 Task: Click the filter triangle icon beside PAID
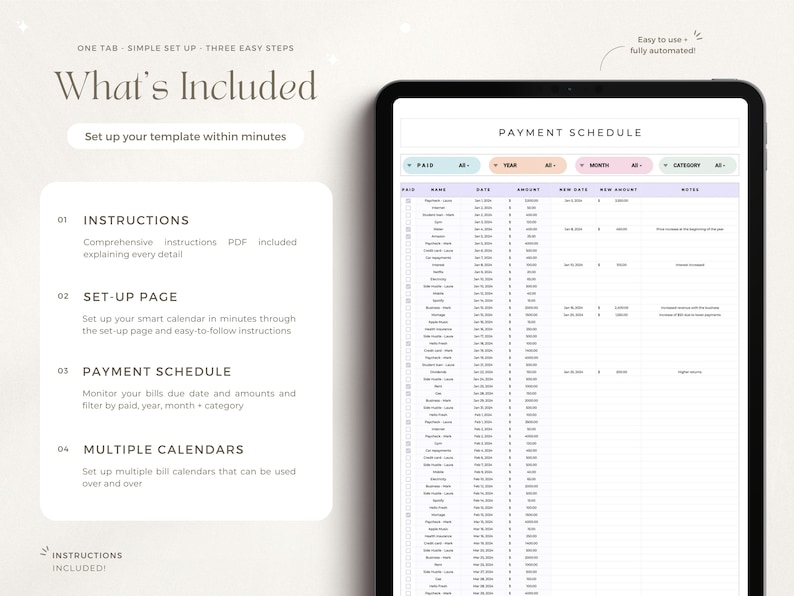click(x=410, y=166)
